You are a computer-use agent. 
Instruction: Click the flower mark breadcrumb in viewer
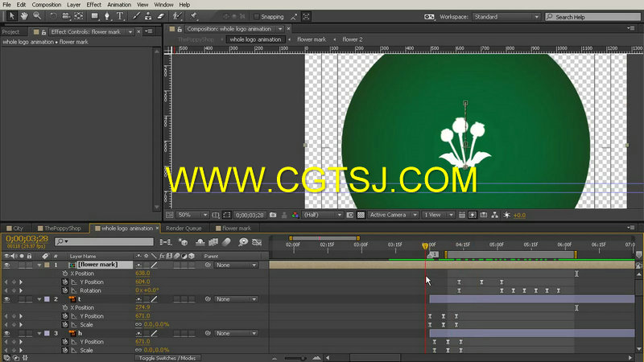tap(312, 39)
